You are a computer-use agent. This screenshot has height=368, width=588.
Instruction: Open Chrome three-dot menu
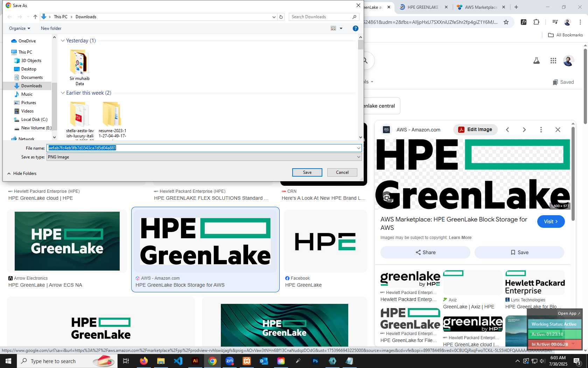tap(580, 22)
